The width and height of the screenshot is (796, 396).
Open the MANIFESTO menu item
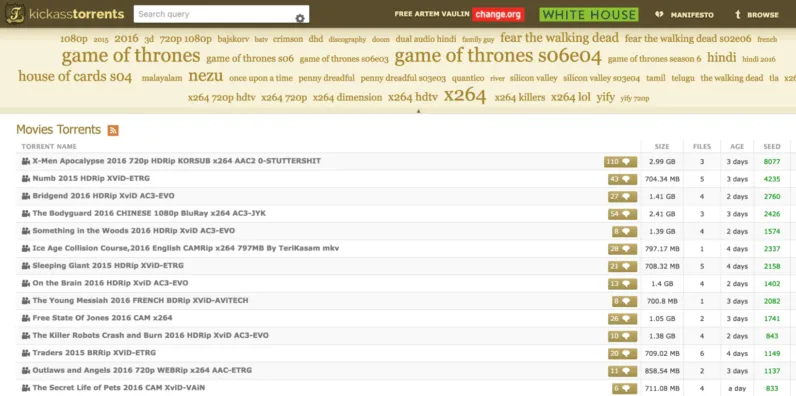[x=692, y=15]
